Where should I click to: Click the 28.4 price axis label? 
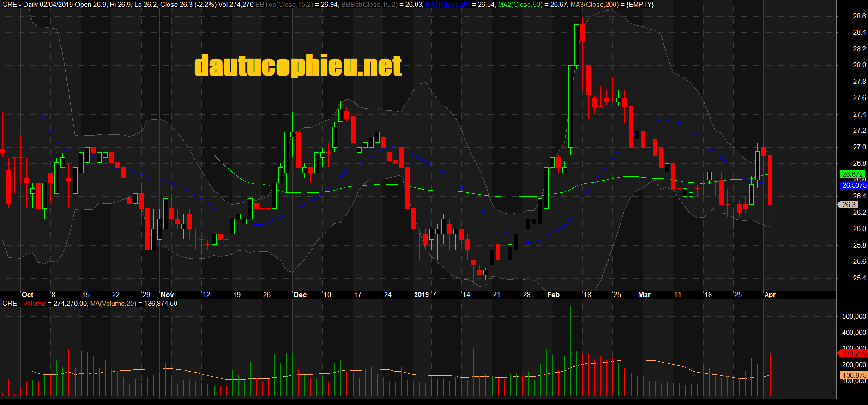859,32
